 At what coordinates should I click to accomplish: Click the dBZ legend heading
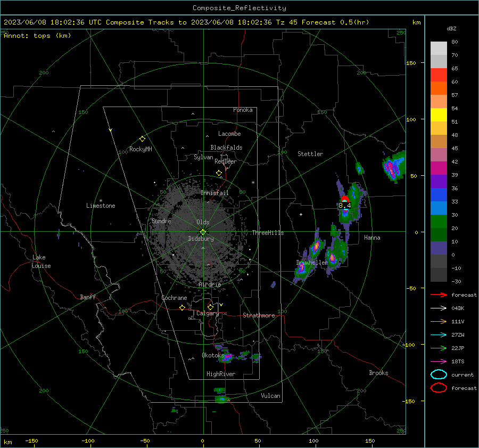pyautogui.click(x=451, y=29)
